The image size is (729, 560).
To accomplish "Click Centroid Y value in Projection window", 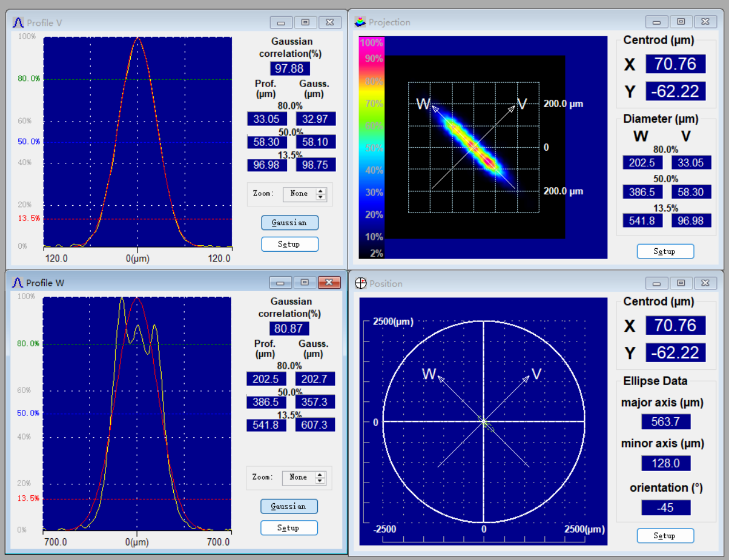I will coord(676,91).
